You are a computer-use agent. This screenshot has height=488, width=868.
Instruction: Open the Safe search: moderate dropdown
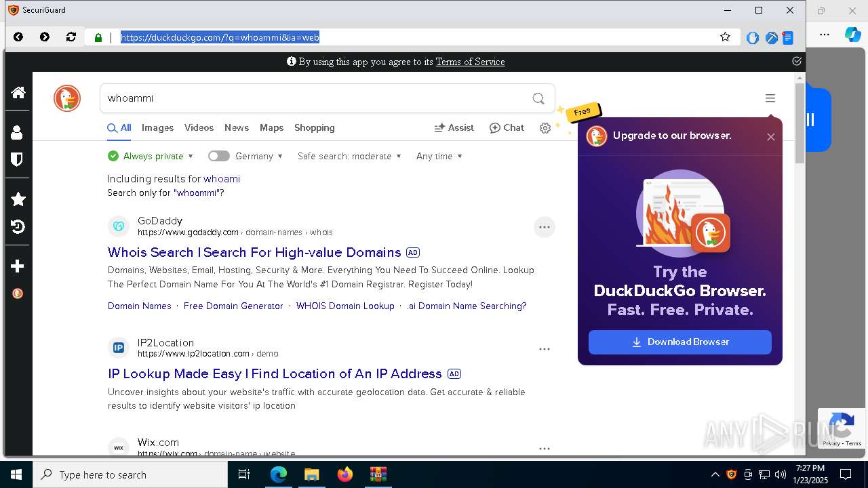click(349, 156)
